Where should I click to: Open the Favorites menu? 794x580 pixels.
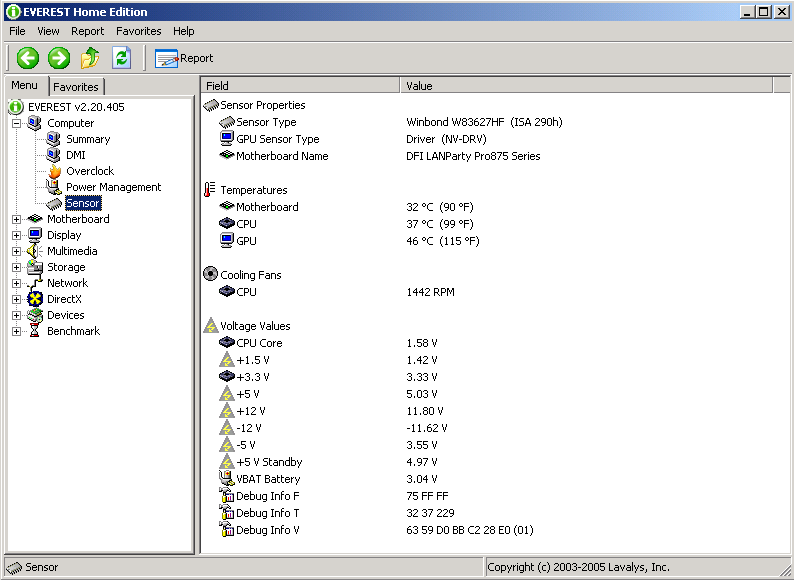(x=138, y=31)
